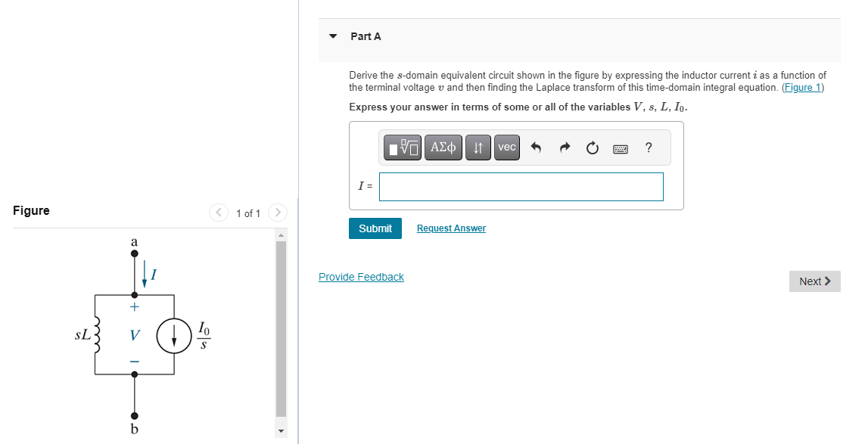This screenshot has height=444, width=868.
Task: Reset the answer field
Action: point(591,147)
